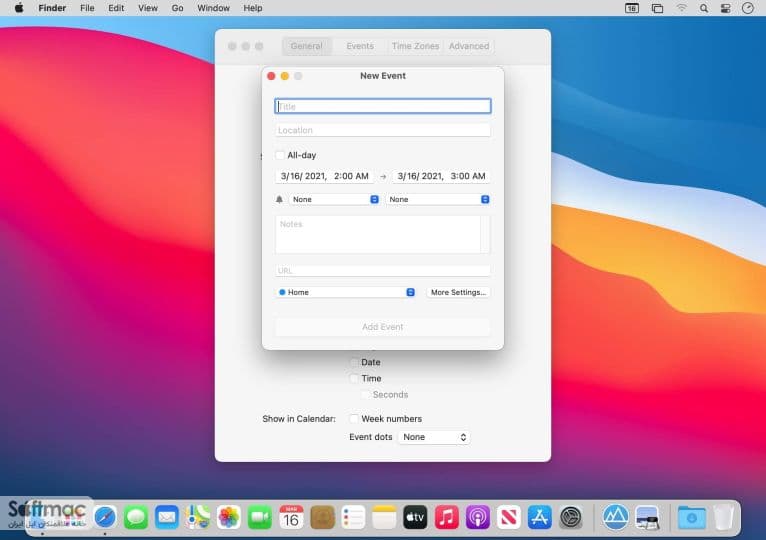Open Notes from the Dock

click(384, 518)
